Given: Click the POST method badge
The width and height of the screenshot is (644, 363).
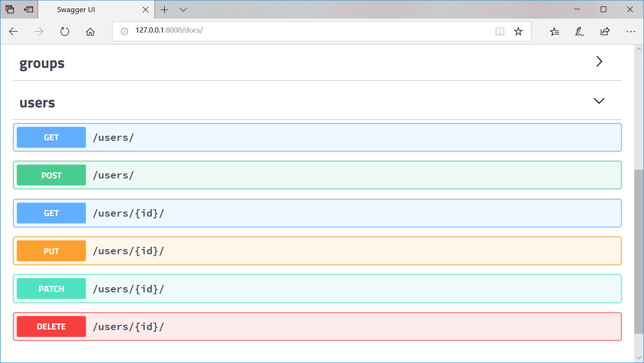Looking at the screenshot, I should click(x=51, y=175).
